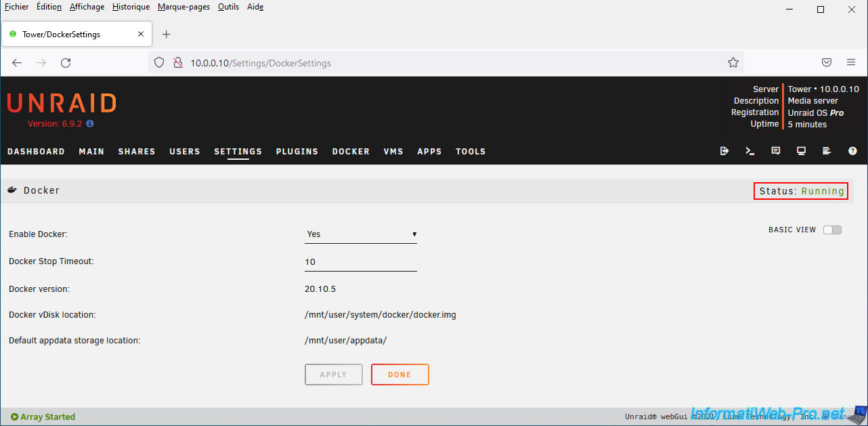Open the web Terminal icon

click(750, 151)
